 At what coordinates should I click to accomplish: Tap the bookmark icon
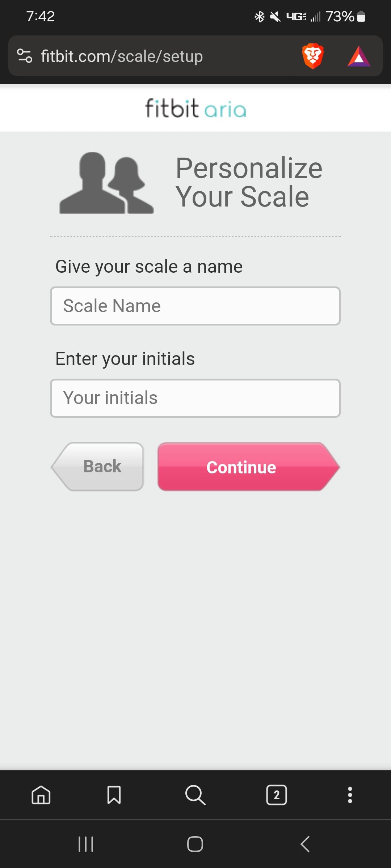(x=114, y=795)
